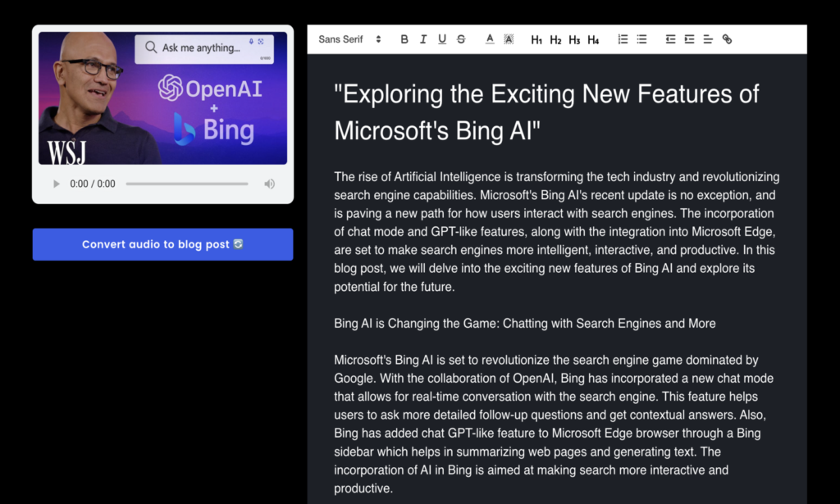Open the text color picker
Screen dimensions: 840x504
(490, 39)
